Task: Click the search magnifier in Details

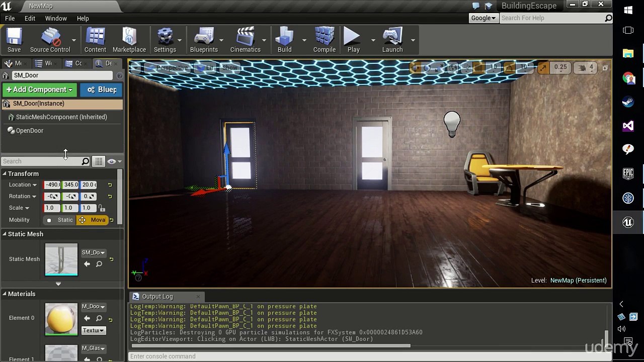Action: tap(86, 161)
